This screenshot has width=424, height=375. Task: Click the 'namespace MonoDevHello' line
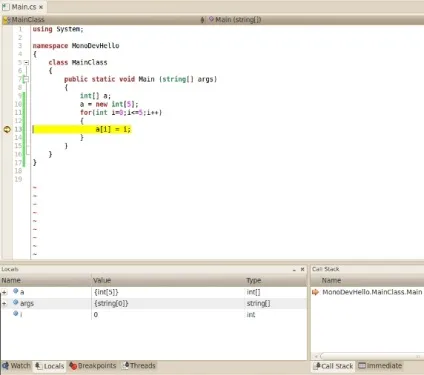(76, 46)
